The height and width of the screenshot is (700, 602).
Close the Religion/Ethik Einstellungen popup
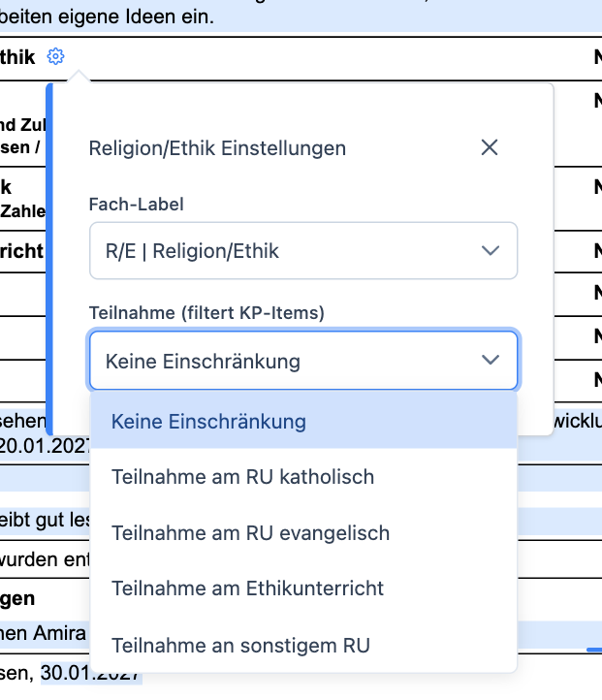(490, 147)
